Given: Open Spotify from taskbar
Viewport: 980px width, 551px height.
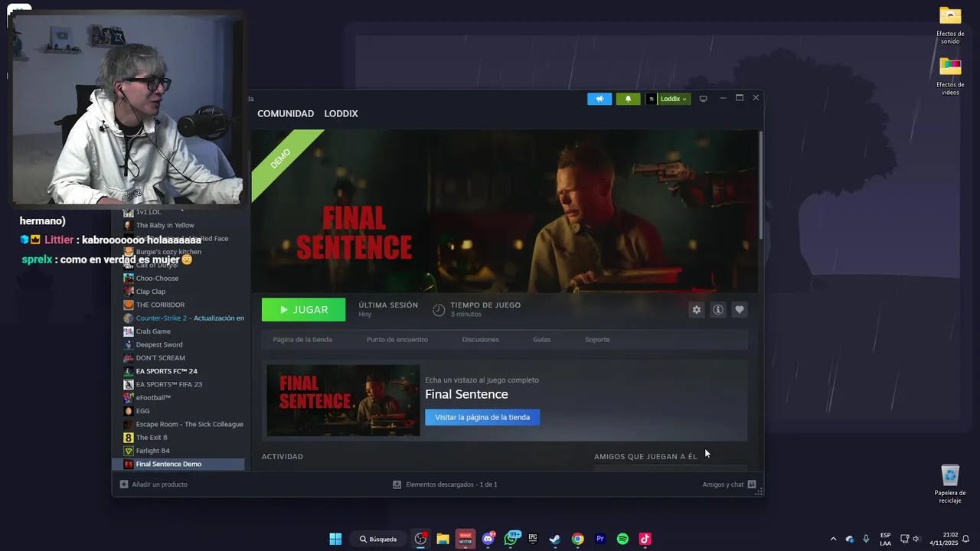Looking at the screenshot, I should pos(622,539).
